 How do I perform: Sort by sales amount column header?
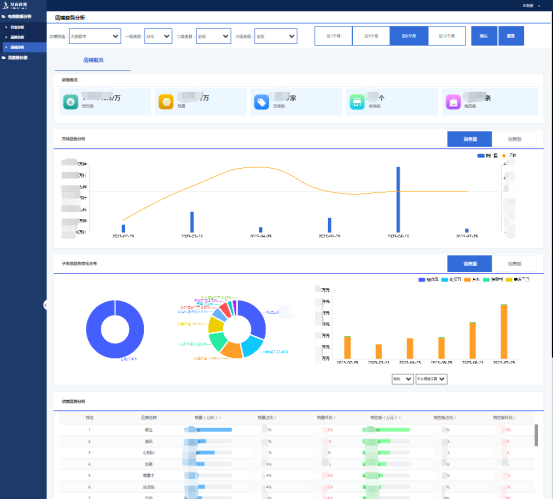385,418
